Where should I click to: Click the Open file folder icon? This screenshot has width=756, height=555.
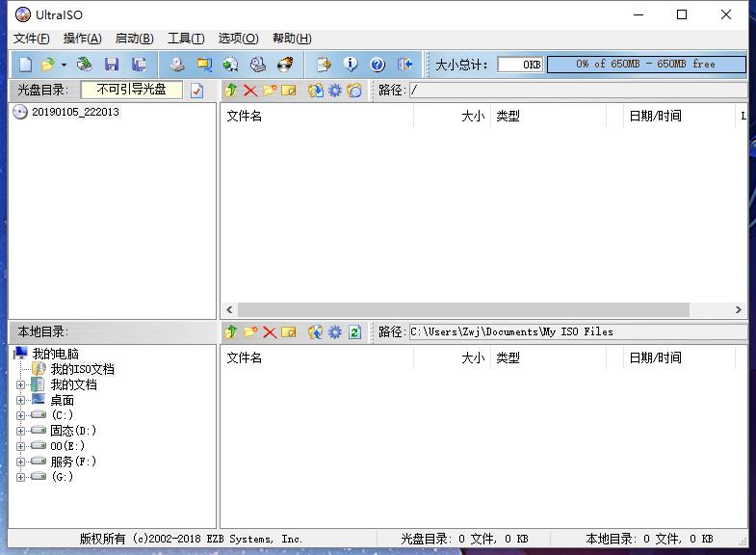point(48,65)
